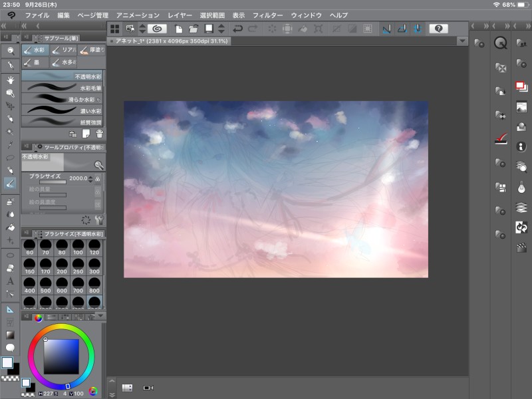Collapse the left palette dock arrows
This screenshot has height=399, width=532.
tap(4, 26)
